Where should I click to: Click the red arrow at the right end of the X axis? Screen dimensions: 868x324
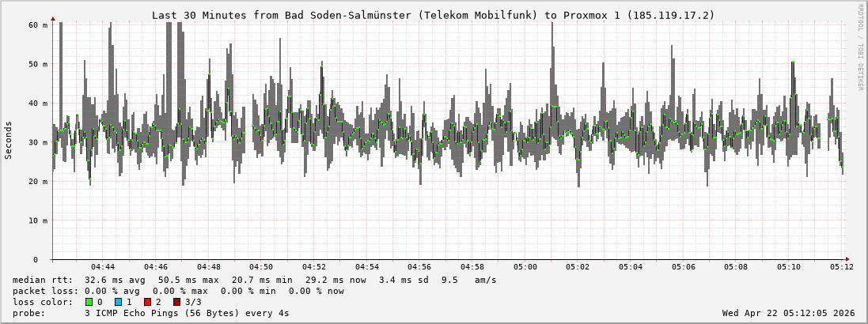(847, 259)
